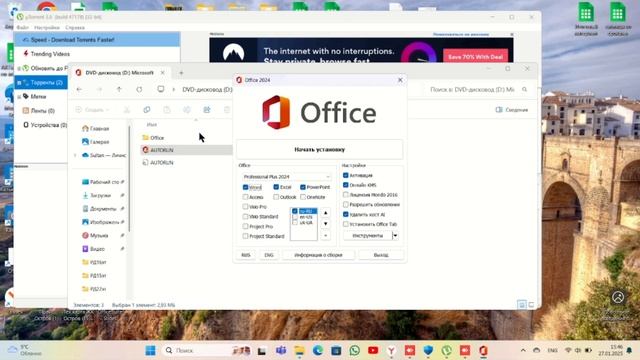640x360 pixels.
Task: Check the OneNote checkbox
Action: point(303,197)
